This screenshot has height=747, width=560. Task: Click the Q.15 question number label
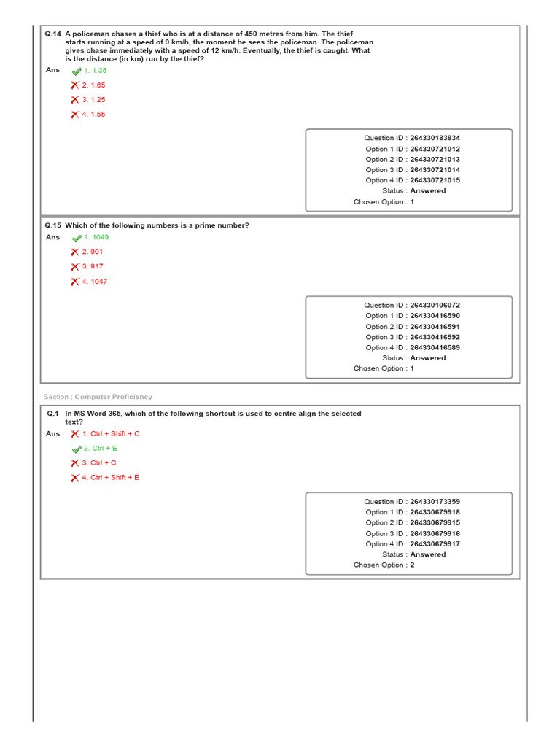(x=52, y=225)
